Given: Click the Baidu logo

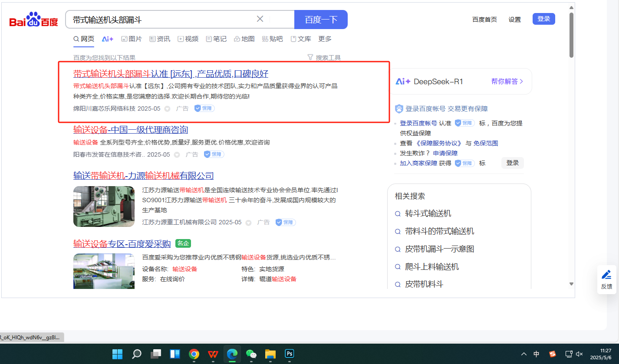Looking at the screenshot, I should 34,20.
